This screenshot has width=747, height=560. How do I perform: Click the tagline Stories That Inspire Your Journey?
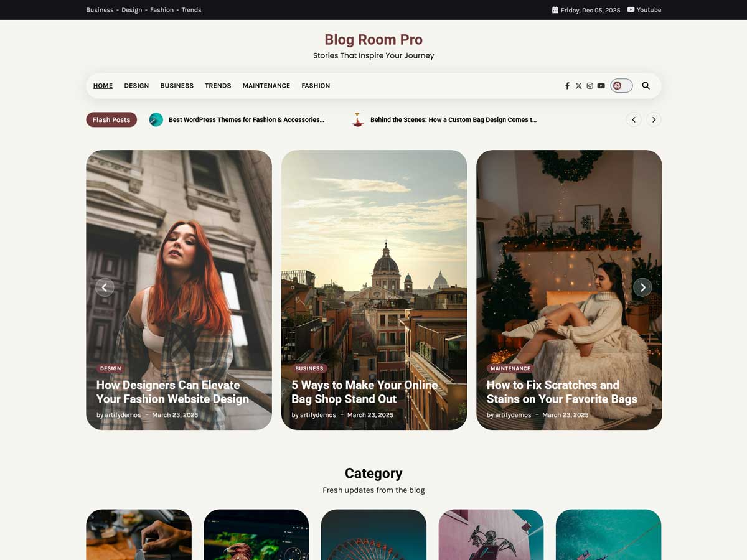pos(374,55)
